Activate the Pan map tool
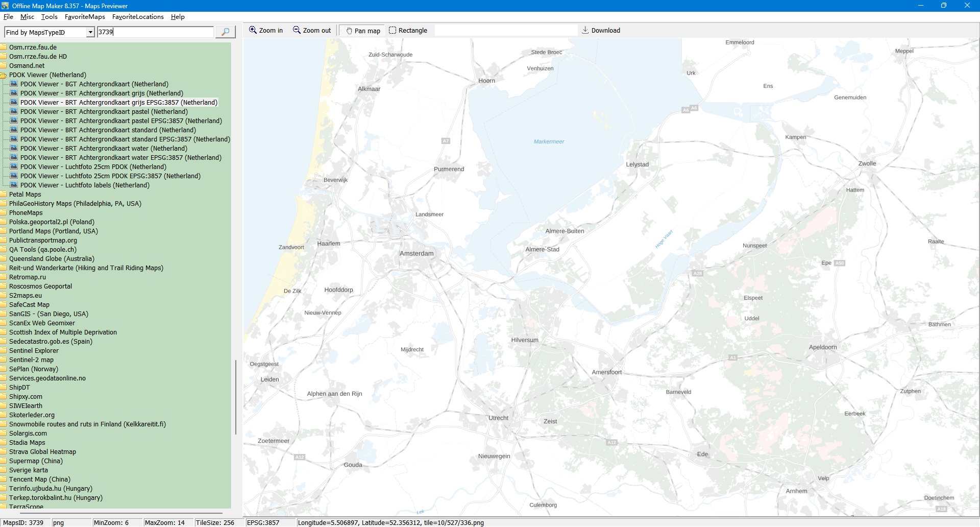 (363, 31)
